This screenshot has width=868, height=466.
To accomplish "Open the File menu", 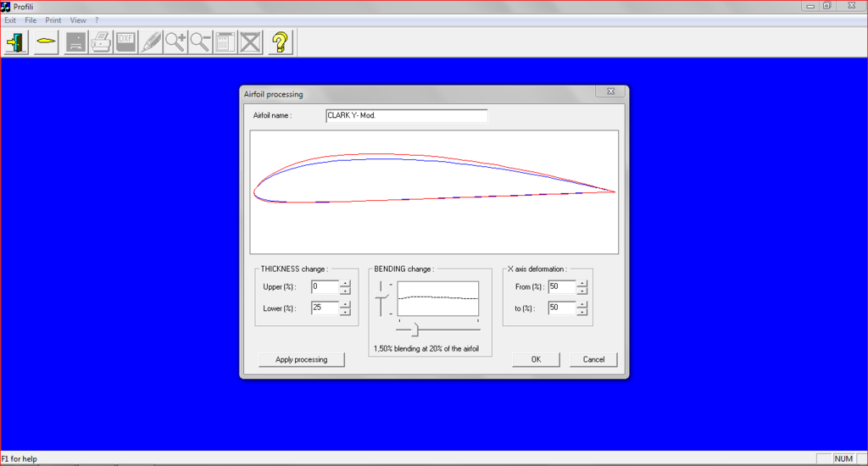I will tap(31, 19).
